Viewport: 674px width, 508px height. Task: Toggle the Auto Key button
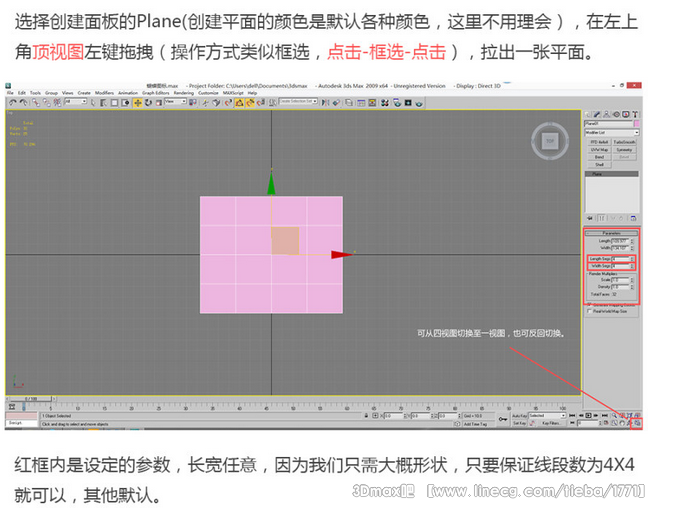[x=520, y=416]
